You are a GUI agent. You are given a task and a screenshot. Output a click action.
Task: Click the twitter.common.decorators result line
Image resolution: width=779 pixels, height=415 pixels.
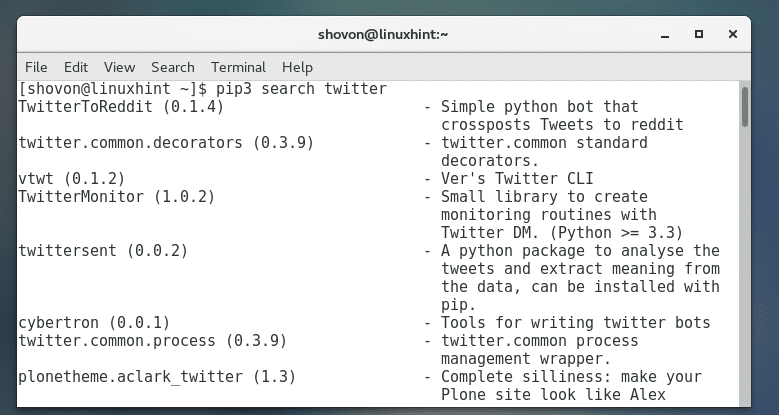click(166, 143)
